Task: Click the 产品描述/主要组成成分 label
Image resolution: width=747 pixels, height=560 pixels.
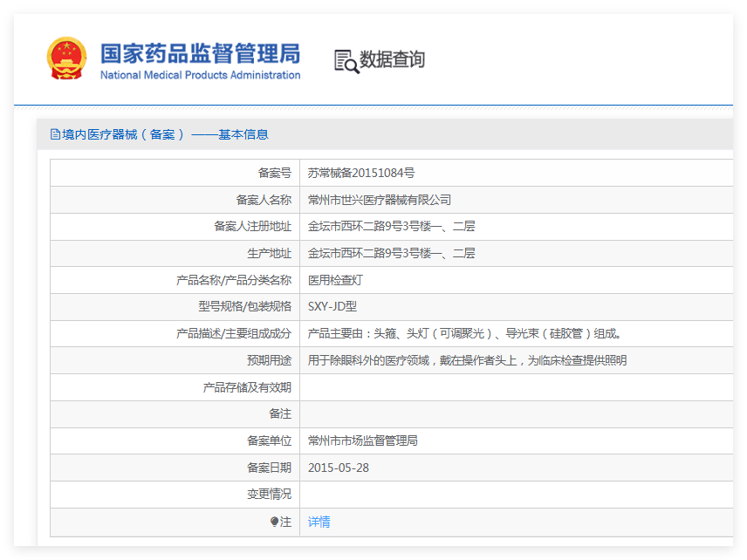Action: 234,334
